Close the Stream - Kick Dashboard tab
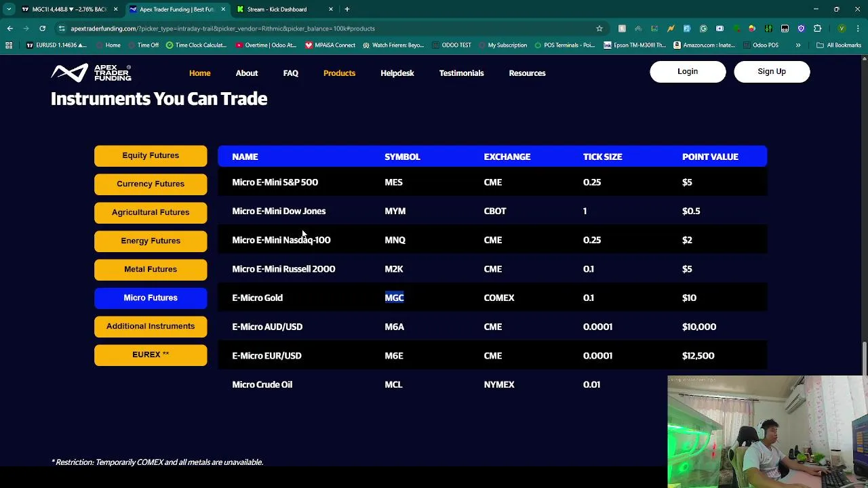Image resolution: width=868 pixels, height=488 pixels. [x=331, y=9]
